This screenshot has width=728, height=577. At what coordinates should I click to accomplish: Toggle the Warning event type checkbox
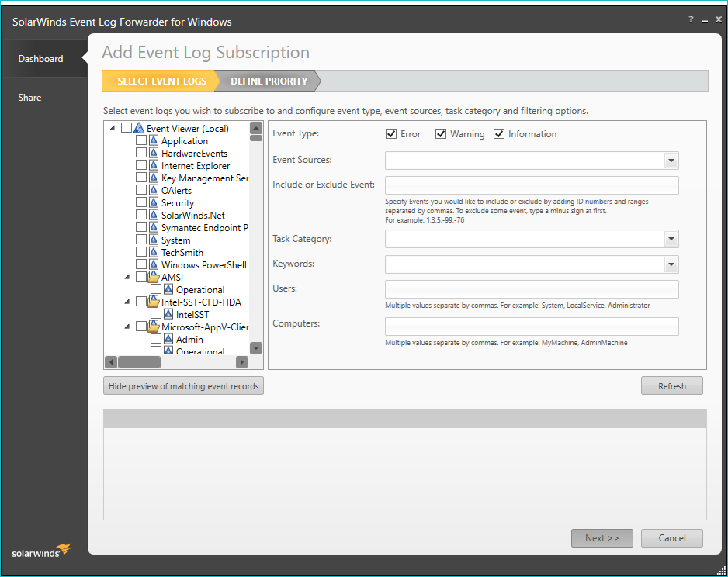441,134
